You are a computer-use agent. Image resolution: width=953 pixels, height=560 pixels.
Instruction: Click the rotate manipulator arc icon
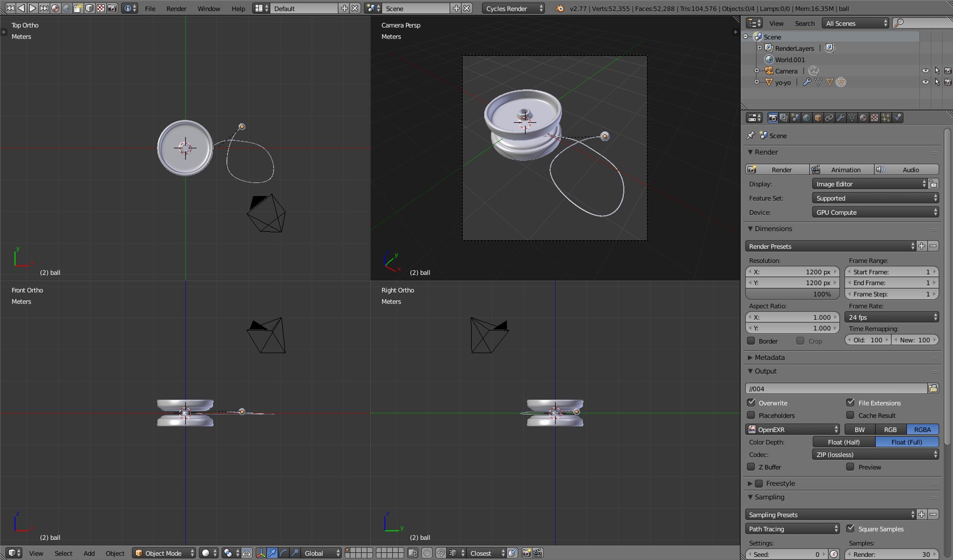click(x=284, y=553)
